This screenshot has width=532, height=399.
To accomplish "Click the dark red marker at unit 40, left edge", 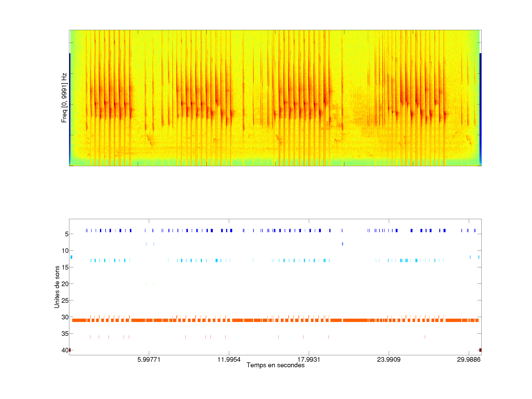I will click(x=70, y=350).
